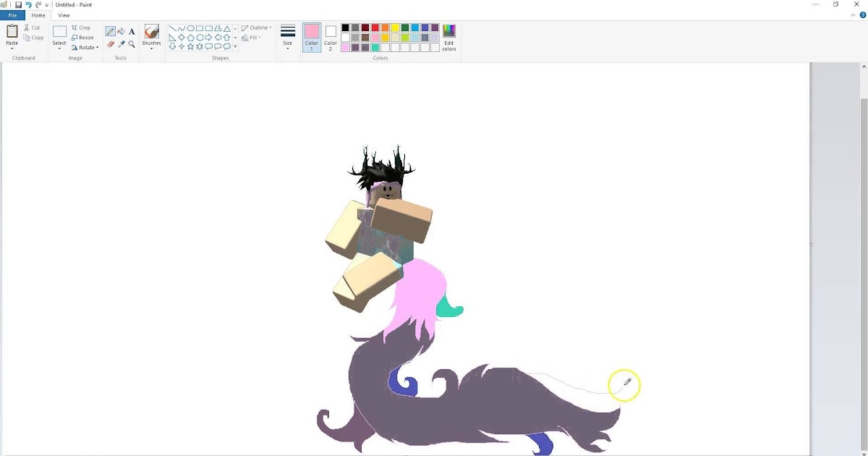Pick the yellow color swatch
Viewport: 868px width, 456px height.
(x=395, y=28)
